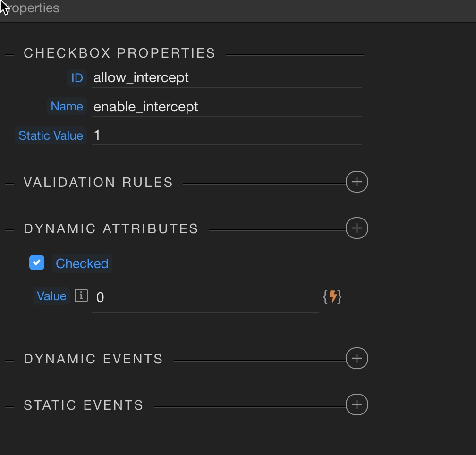This screenshot has height=455, width=476.
Task: Add a static event using plus icon
Action: (x=357, y=405)
